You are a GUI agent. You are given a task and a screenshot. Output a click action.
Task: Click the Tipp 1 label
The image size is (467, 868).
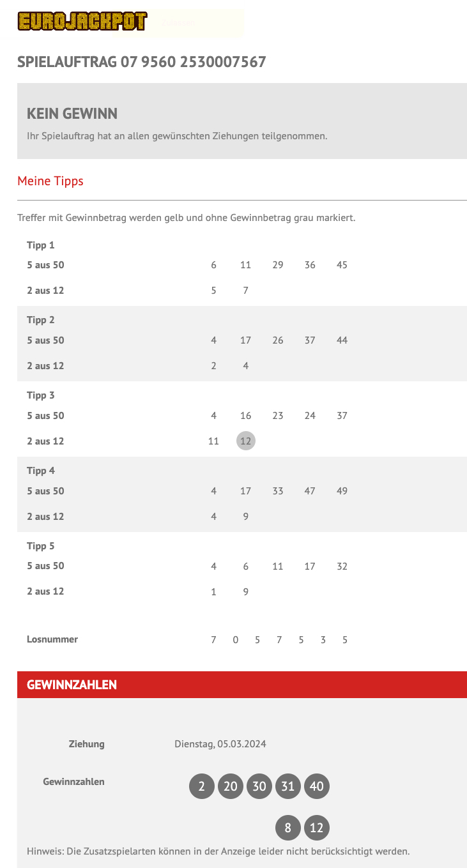click(41, 245)
